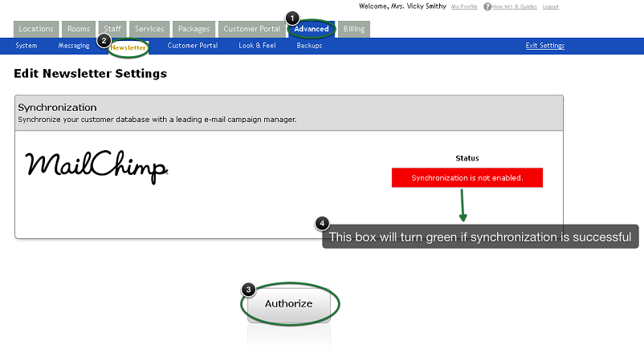The height and width of the screenshot is (353, 644).
Task: Click the red synchronization status box
Action: 467,178
